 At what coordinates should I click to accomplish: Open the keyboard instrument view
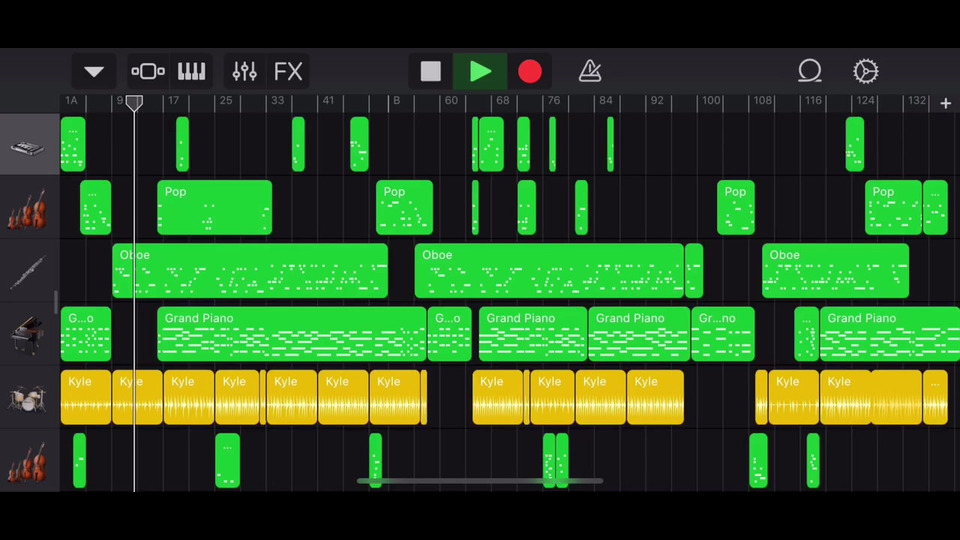[x=192, y=72]
